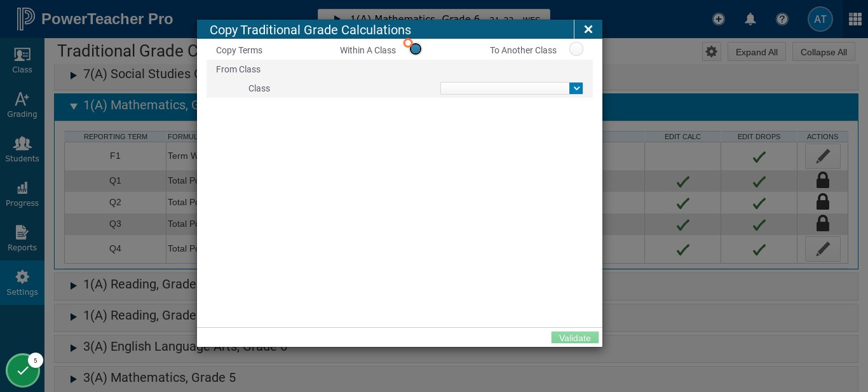The width and height of the screenshot is (868, 392).
Task: Click the green checkmark status badge
Action: click(23, 370)
